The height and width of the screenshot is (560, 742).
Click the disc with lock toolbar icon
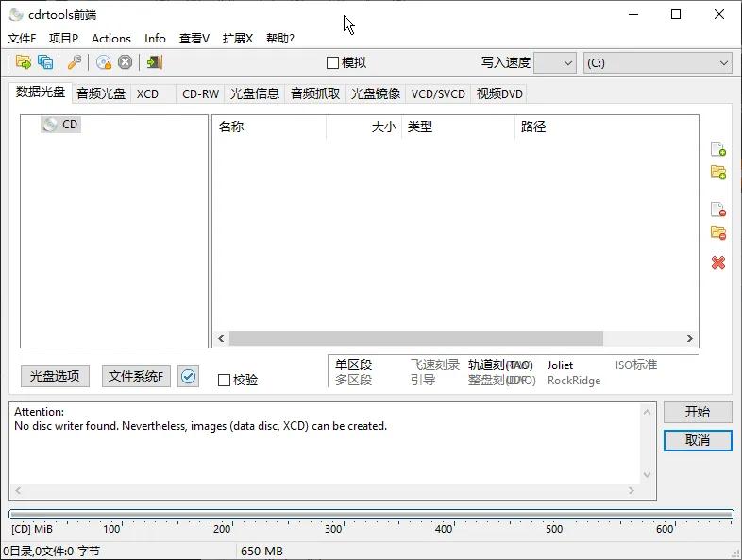click(104, 62)
